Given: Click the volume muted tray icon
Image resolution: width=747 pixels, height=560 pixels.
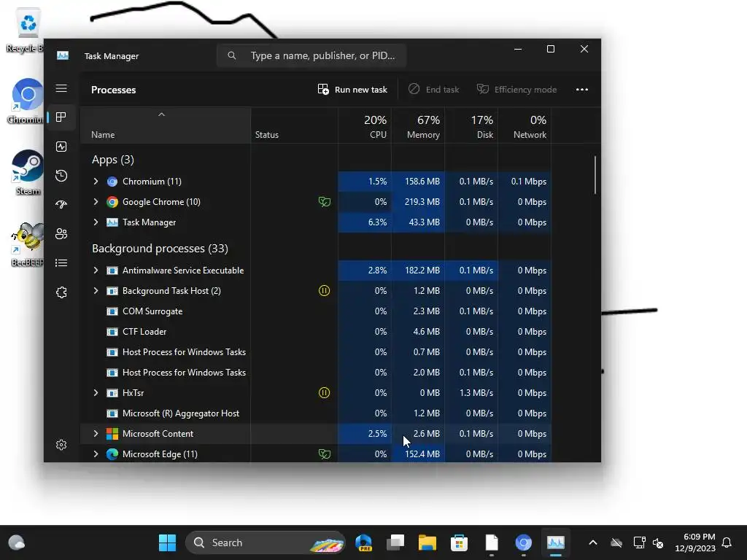Looking at the screenshot, I should tap(658, 542).
